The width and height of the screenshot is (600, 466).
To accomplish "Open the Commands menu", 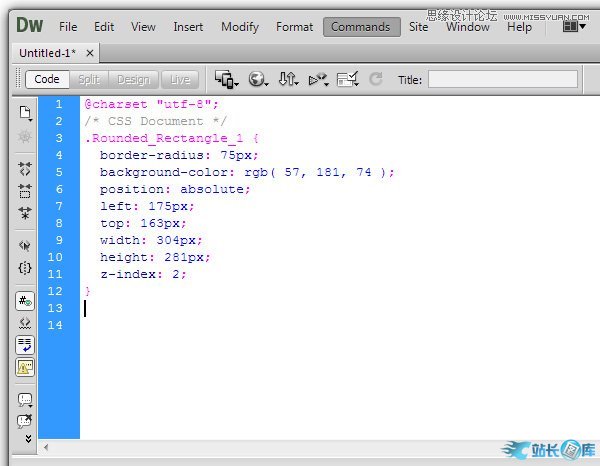I will coord(361,27).
